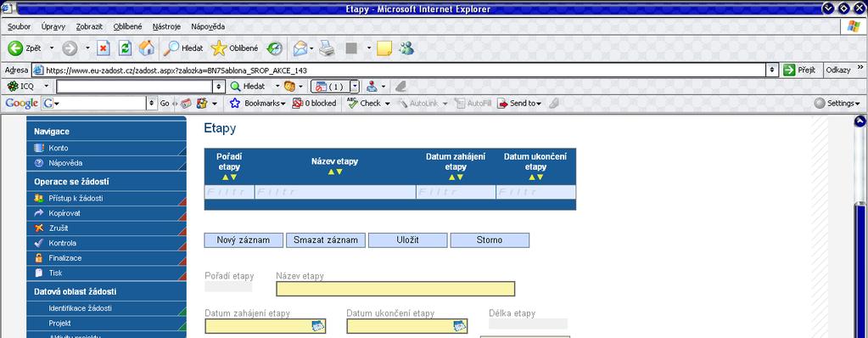This screenshot has width=868, height=338.
Task: Click the Google logo in toolbar
Action: [21, 103]
